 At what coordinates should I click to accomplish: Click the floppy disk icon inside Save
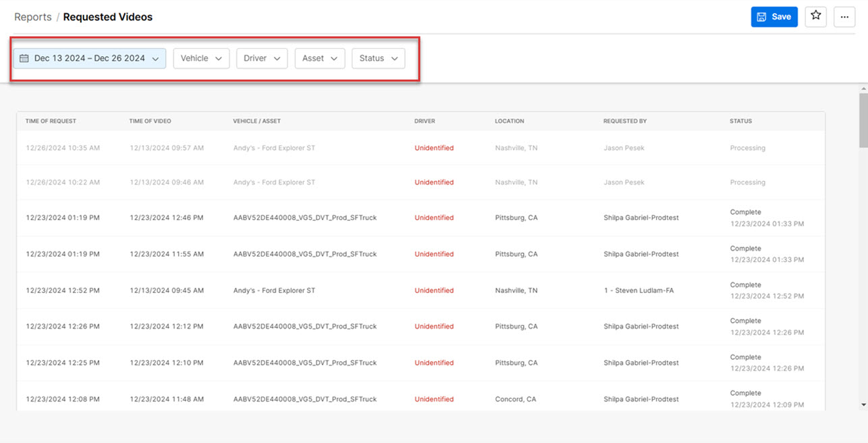tap(762, 16)
